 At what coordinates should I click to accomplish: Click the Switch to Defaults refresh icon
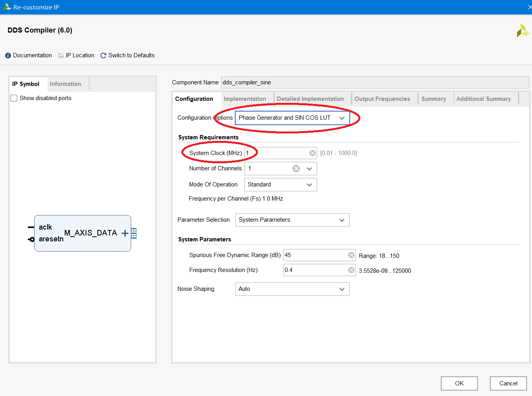click(103, 56)
